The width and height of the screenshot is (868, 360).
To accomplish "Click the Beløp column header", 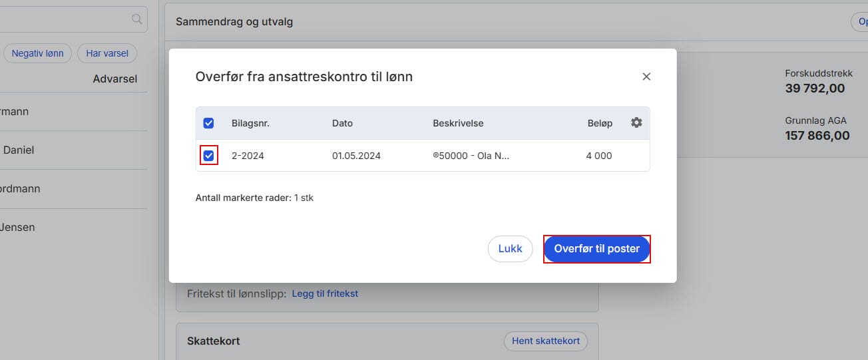I will (600, 123).
